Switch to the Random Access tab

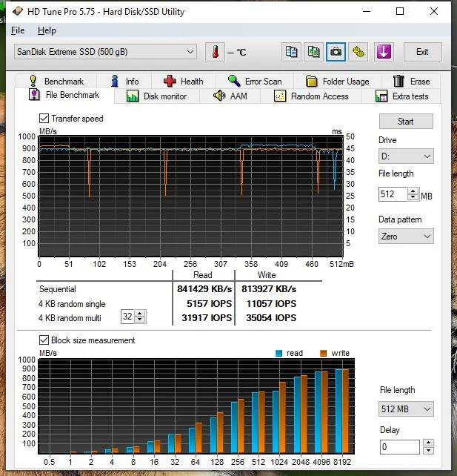tap(311, 96)
